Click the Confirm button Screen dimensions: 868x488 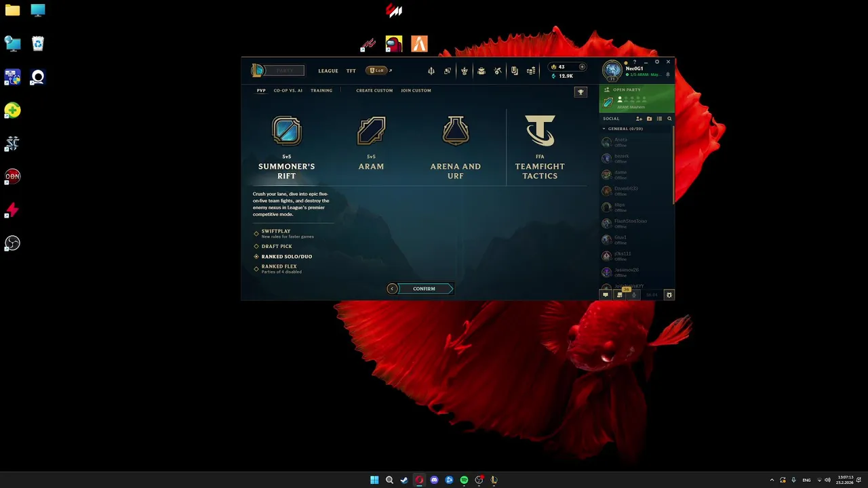click(424, 289)
